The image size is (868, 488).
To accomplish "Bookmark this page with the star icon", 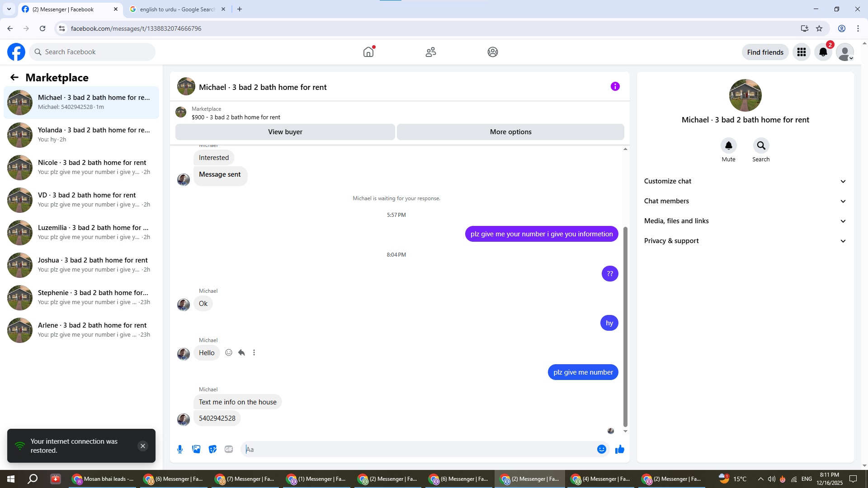I will point(819,28).
